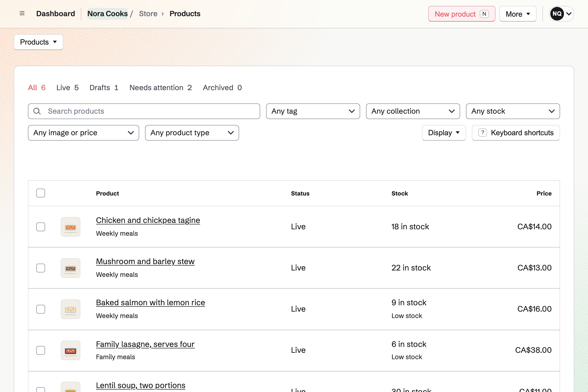Open the Baked salmon with lemon rice thumbnail
This screenshot has width=588, height=392.
[71, 309]
